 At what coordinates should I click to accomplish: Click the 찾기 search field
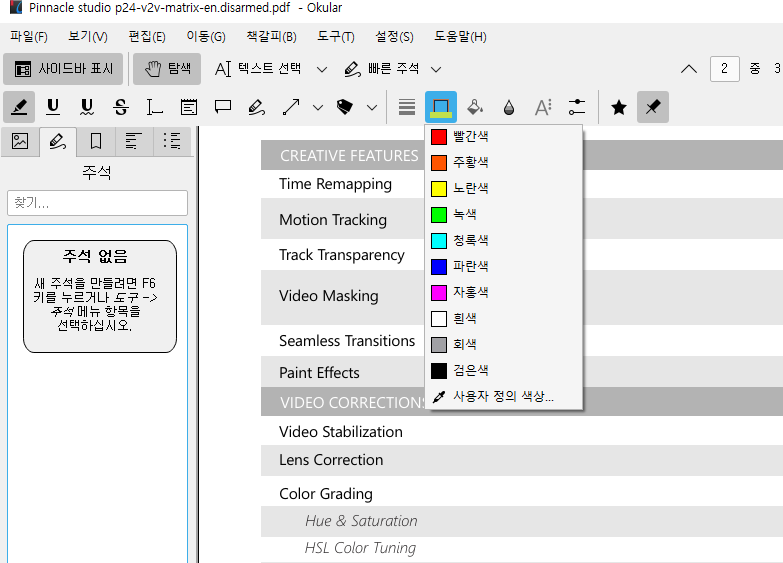click(97, 203)
